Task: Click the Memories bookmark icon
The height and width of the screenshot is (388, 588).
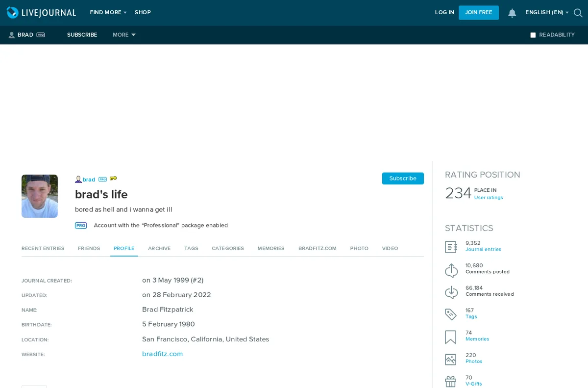Action: (450, 337)
